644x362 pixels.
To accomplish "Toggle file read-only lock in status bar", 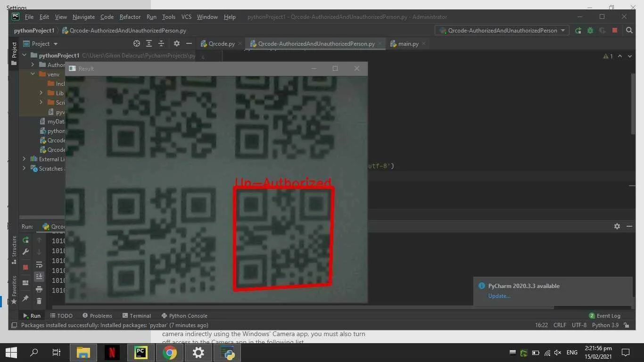I will pos(626,325).
